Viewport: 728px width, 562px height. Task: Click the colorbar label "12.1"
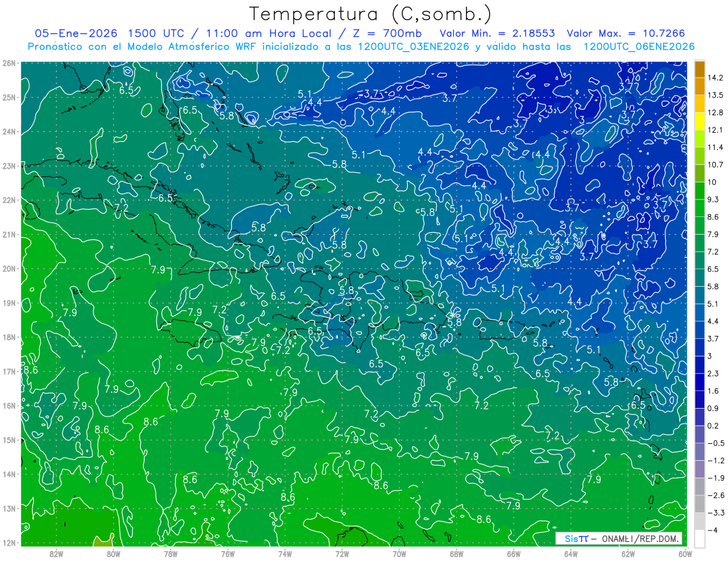pos(715,130)
